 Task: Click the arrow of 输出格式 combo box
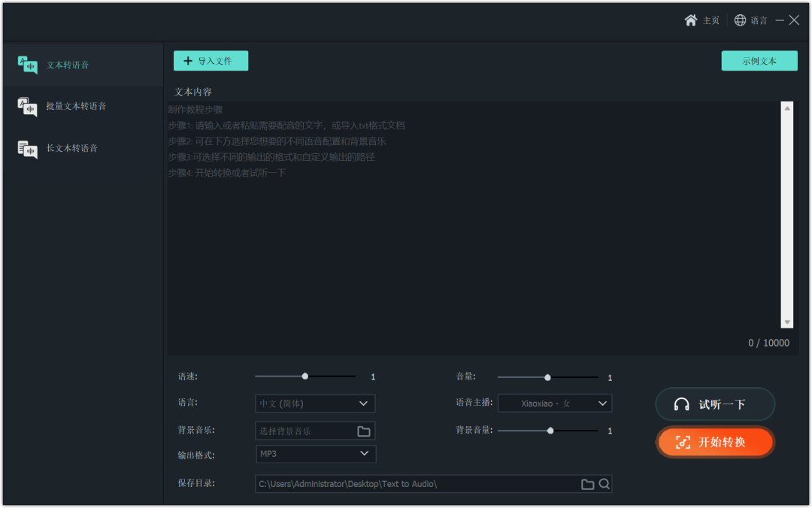(365, 454)
